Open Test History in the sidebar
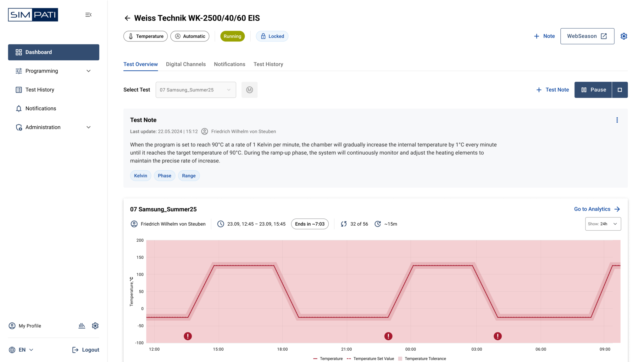The image size is (644, 362). 54,90
